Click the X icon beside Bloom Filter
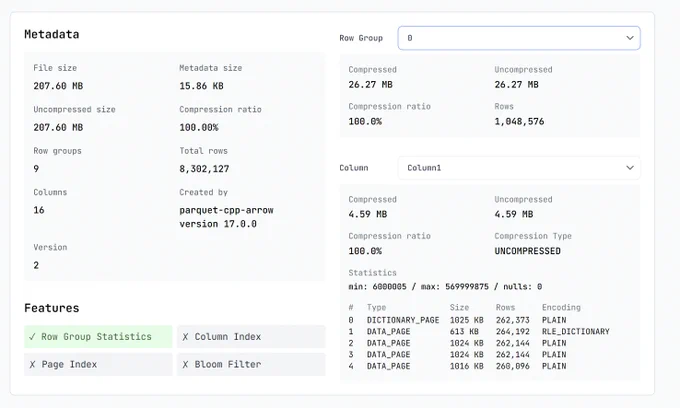The width and height of the screenshot is (680, 408). coord(185,365)
